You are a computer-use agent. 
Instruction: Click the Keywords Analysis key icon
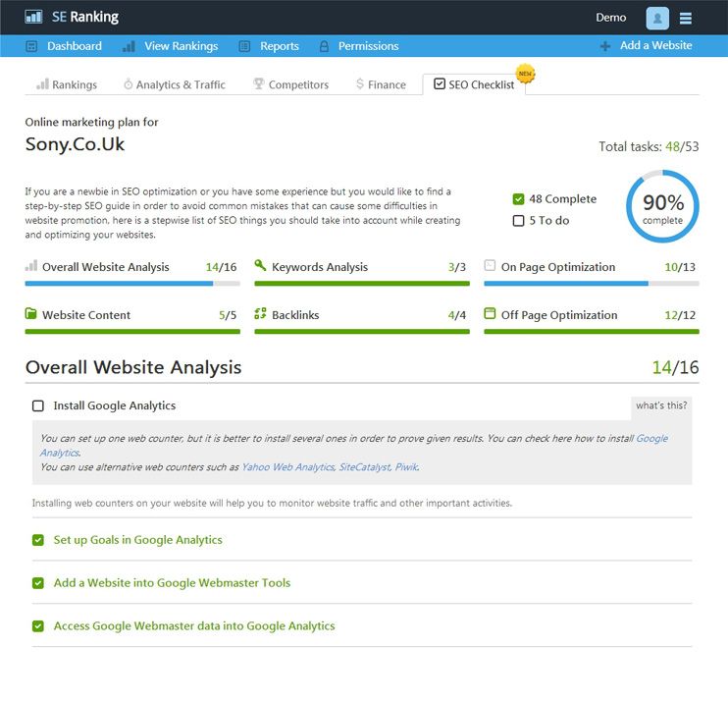260,265
